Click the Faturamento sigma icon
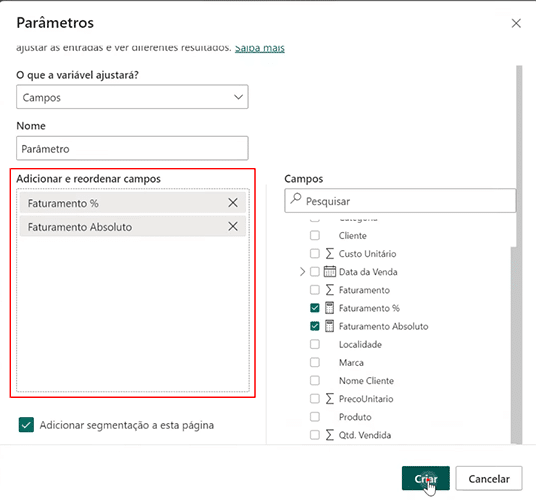 [330, 290]
